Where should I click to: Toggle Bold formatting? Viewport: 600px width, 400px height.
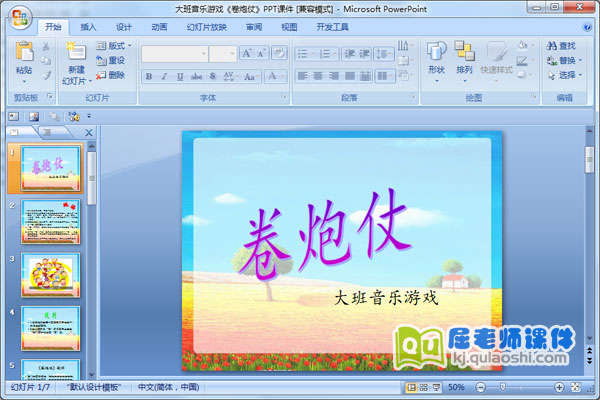(x=149, y=77)
